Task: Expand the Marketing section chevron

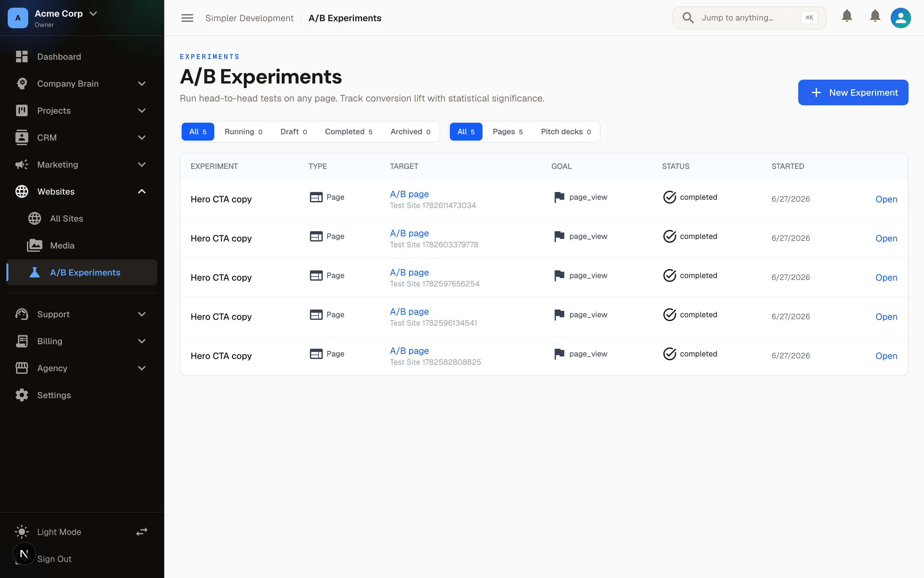Action: pos(142,165)
